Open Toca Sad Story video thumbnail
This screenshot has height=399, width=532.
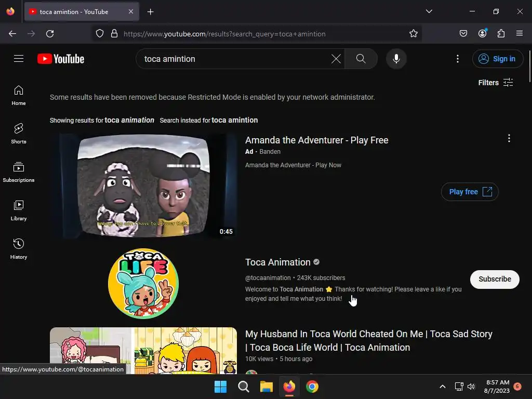(143, 351)
